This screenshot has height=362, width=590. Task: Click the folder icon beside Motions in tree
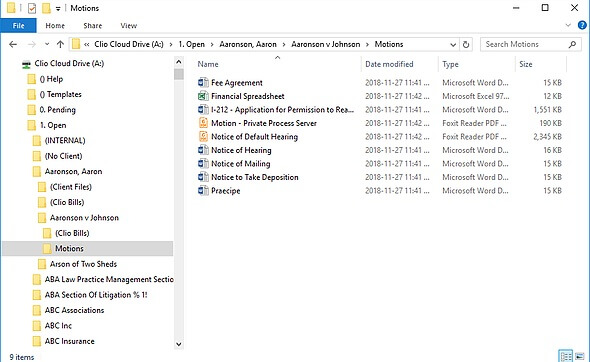coord(47,248)
